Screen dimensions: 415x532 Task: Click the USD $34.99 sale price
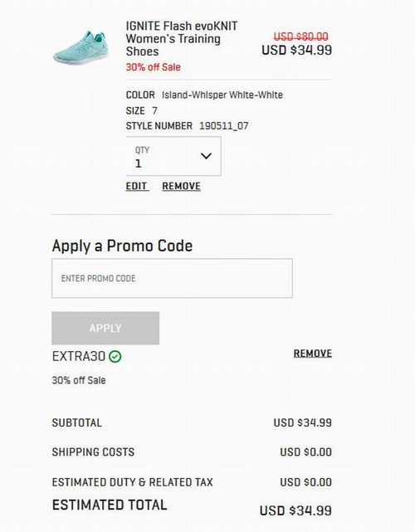tap(296, 51)
